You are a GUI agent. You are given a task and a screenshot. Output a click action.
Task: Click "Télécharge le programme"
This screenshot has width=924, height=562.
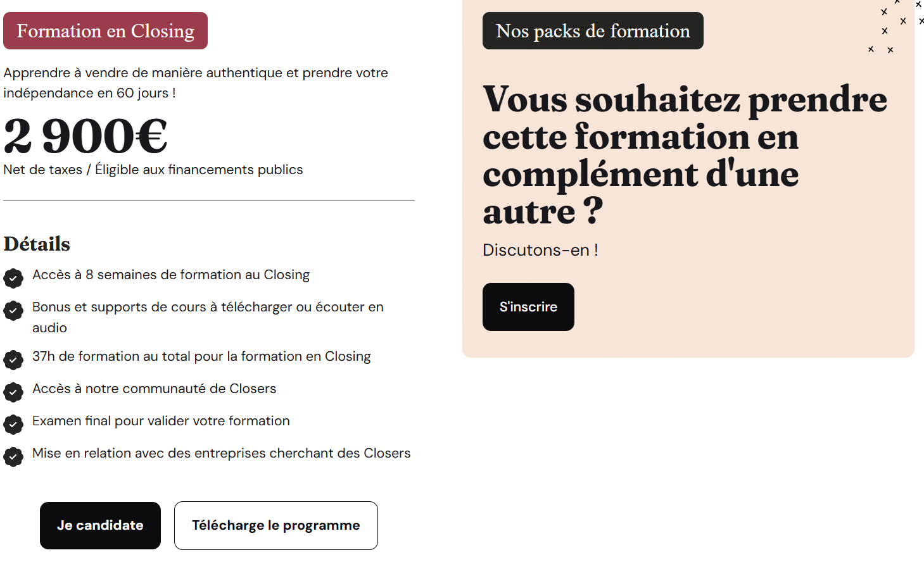coord(275,525)
